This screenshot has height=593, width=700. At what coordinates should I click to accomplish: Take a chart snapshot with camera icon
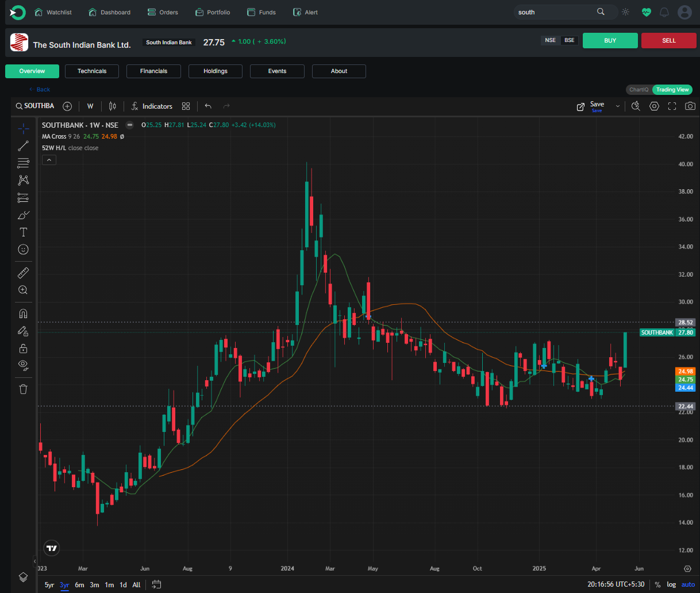coord(690,106)
